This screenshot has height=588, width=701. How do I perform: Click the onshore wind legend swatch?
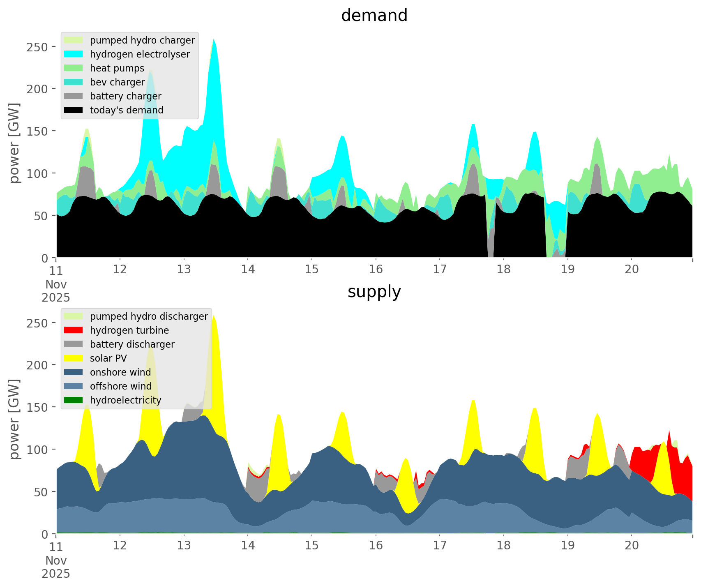click(74, 372)
